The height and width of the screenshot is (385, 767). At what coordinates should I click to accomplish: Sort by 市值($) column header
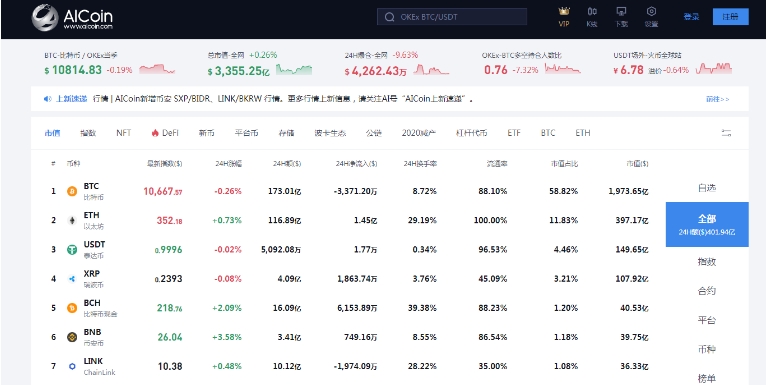click(x=637, y=164)
